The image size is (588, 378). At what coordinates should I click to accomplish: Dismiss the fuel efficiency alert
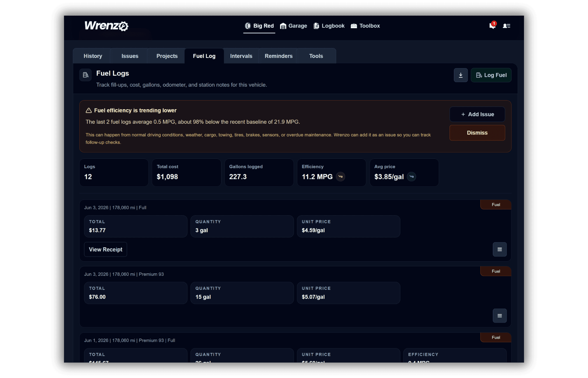point(477,133)
